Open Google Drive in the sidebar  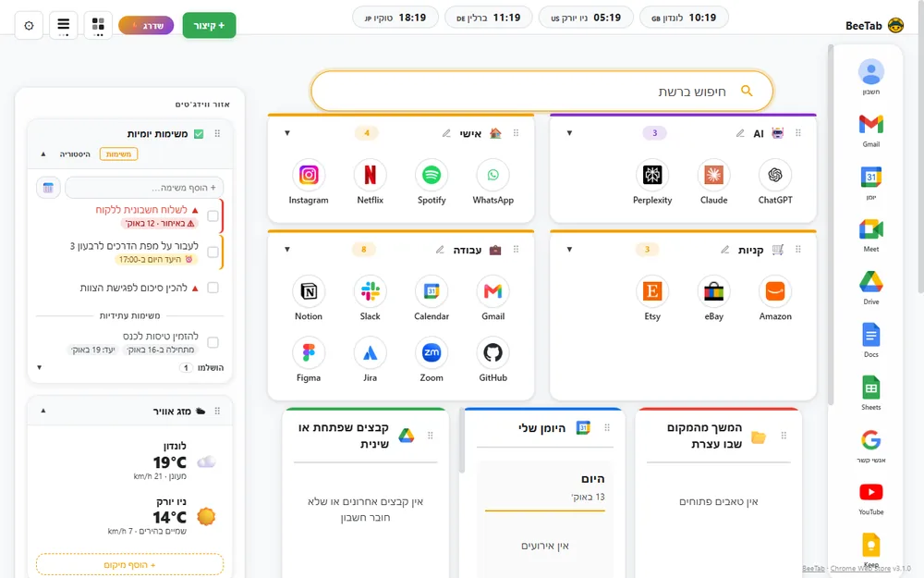point(871,288)
